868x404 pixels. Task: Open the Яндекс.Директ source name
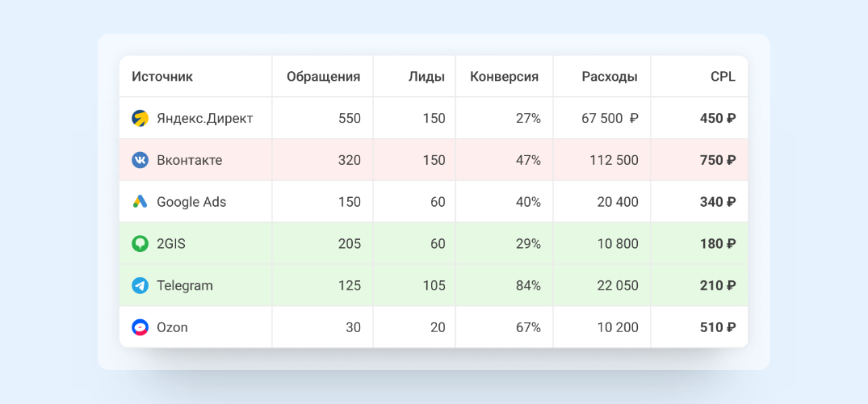(x=204, y=118)
